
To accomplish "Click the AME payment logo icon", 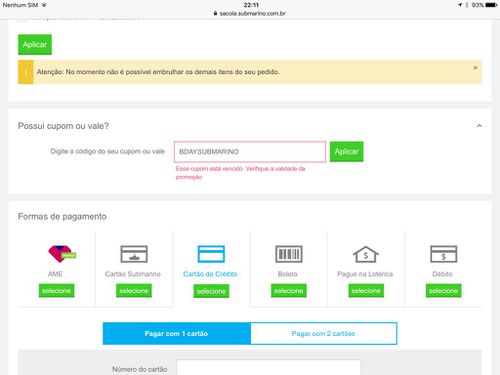I will 62,254.
